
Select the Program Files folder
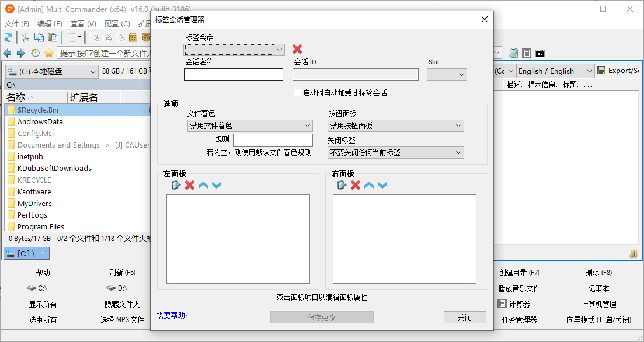coord(41,226)
